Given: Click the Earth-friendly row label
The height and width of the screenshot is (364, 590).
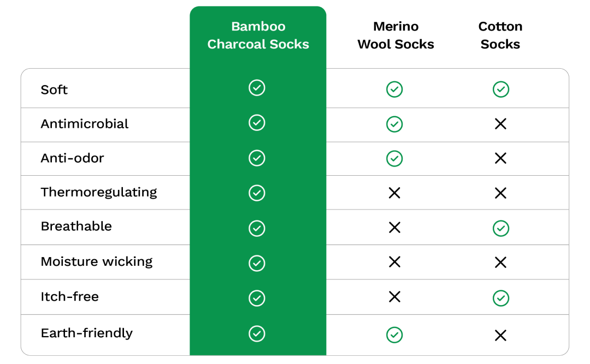Looking at the screenshot, I should tap(87, 333).
